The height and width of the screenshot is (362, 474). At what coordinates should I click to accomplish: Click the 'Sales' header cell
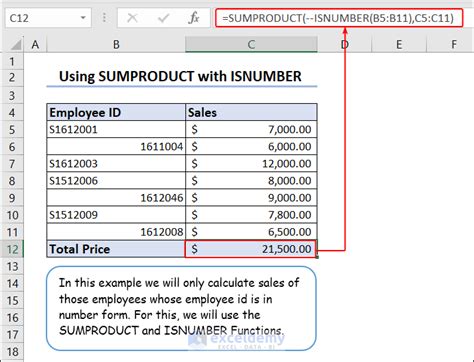251,112
